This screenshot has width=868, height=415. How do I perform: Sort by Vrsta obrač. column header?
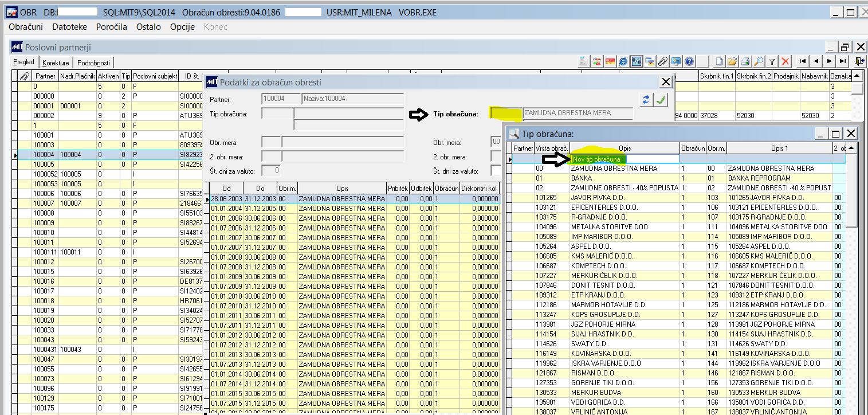point(552,148)
